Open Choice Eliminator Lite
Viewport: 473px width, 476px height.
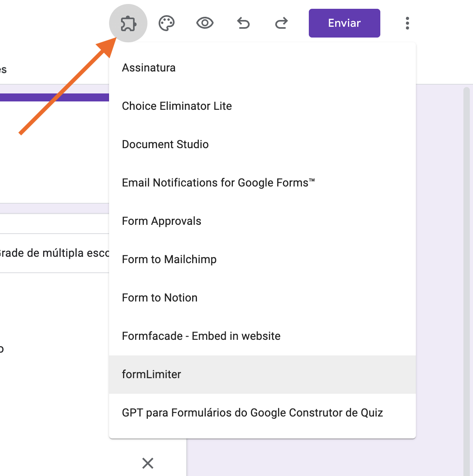(x=177, y=106)
